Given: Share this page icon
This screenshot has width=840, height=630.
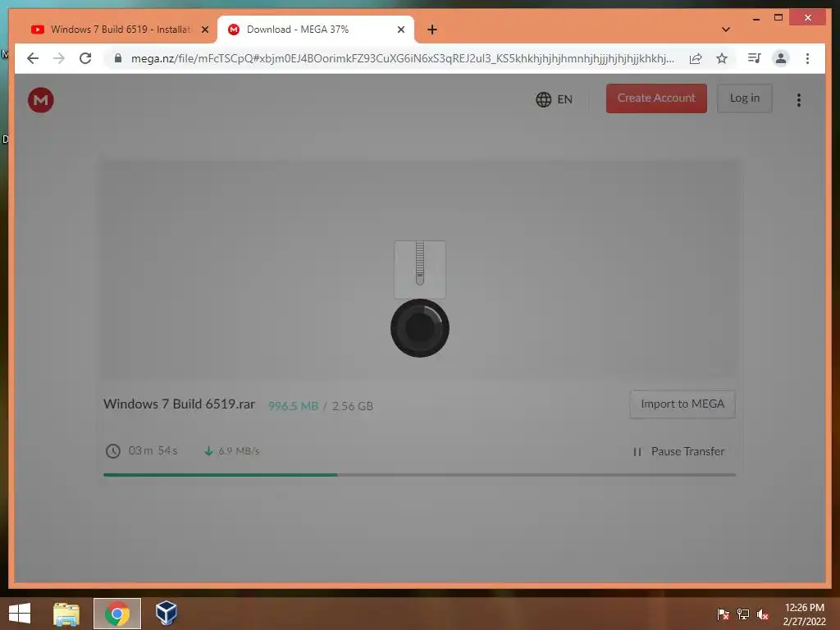Looking at the screenshot, I should pyautogui.click(x=696, y=58).
